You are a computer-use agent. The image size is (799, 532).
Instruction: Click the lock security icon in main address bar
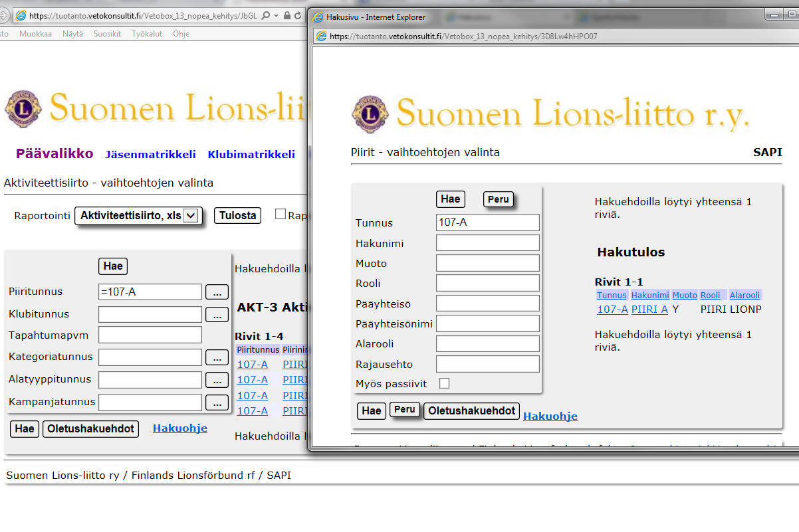click(x=286, y=15)
